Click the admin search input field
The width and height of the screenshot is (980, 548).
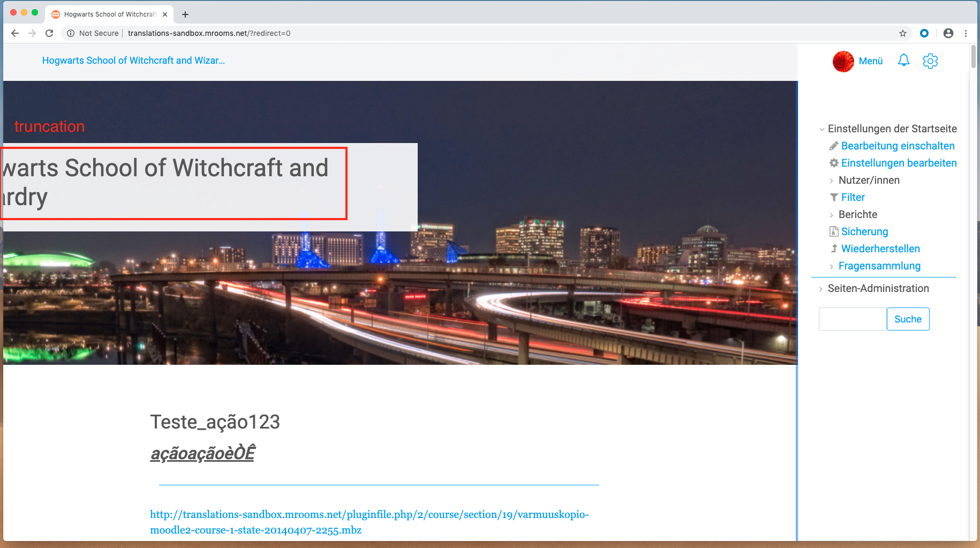tap(853, 319)
